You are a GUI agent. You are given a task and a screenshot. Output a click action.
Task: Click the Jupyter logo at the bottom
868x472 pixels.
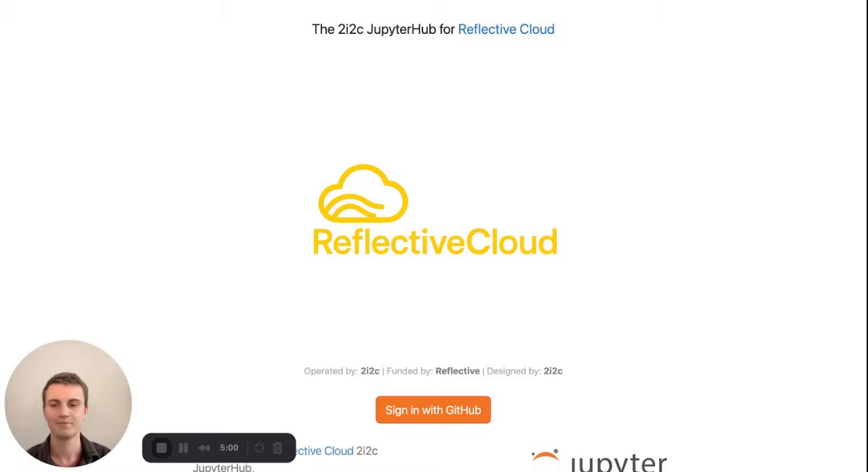pyautogui.click(x=599, y=460)
